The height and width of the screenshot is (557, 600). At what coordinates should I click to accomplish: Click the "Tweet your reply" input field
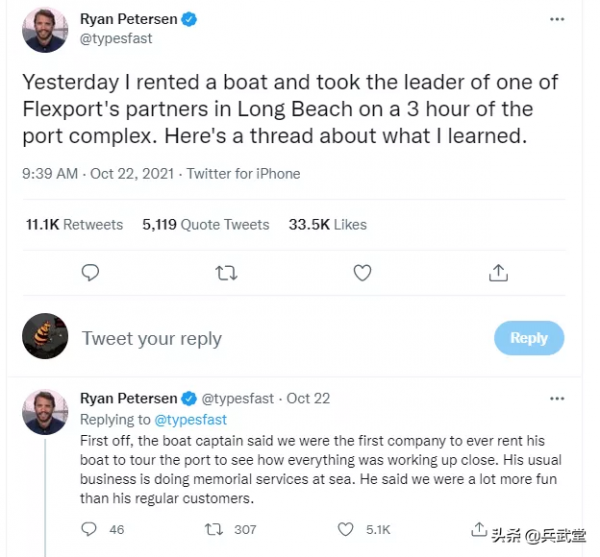tap(152, 339)
